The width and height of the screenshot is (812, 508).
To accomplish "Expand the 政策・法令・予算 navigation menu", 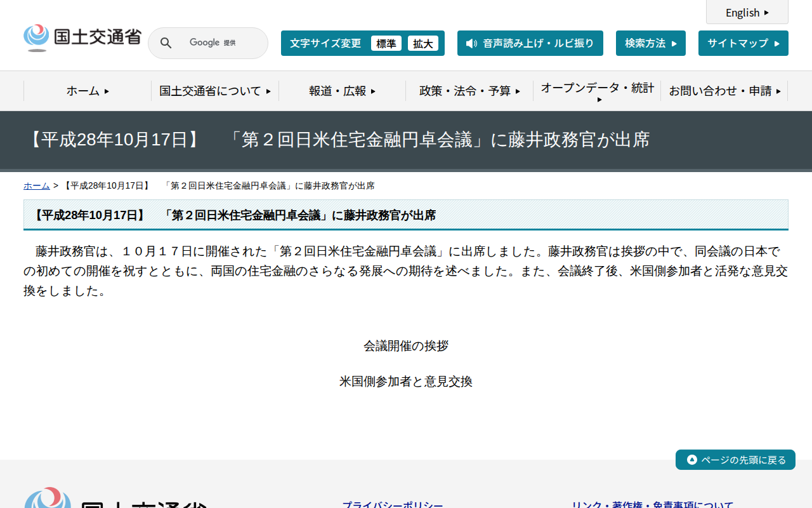I will [x=469, y=91].
